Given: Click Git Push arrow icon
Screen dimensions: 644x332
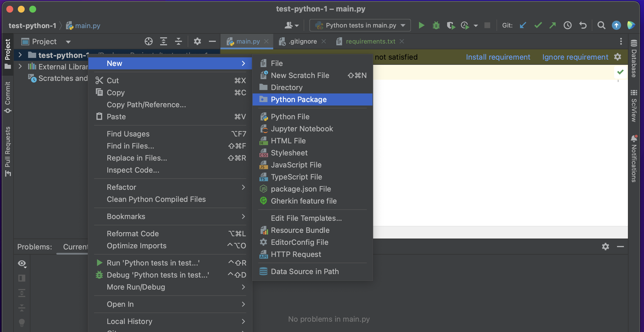Looking at the screenshot, I should [x=552, y=26].
